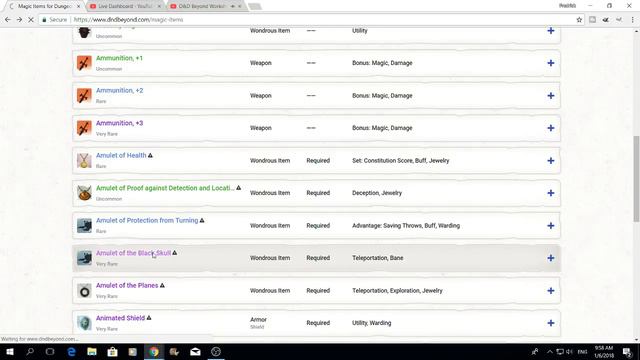The width and height of the screenshot is (640, 360).
Task: Click attunement icon beside Amulet of the Planes
Action: 162,285
